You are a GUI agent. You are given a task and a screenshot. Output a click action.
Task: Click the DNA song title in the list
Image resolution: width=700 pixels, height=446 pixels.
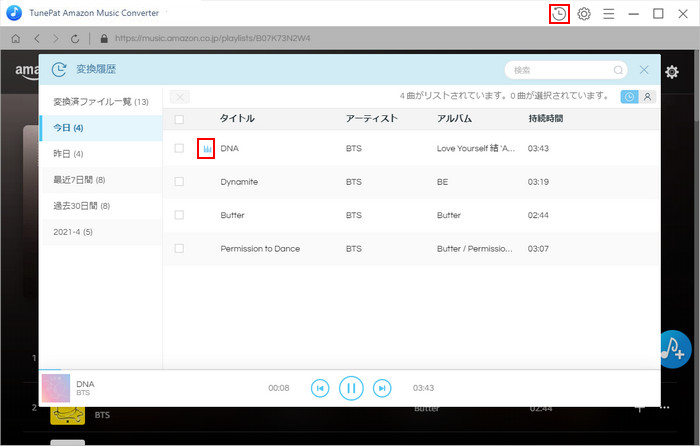(229, 148)
